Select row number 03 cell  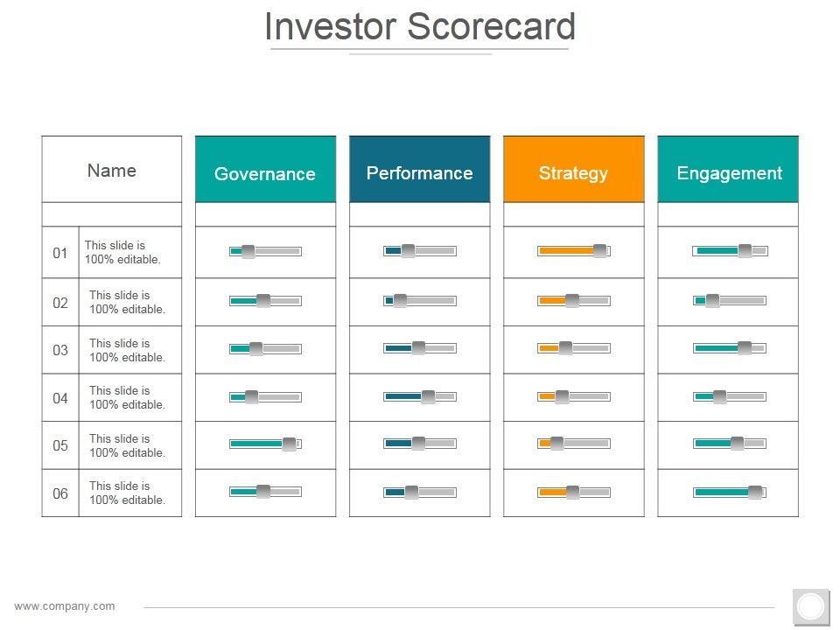pos(60,350)
